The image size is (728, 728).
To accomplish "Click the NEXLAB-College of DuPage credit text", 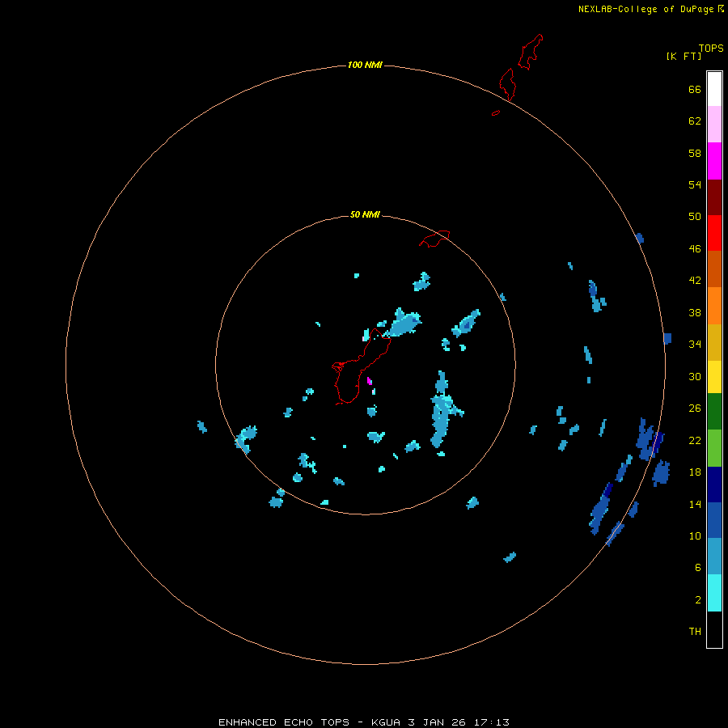I will [645, 9].
